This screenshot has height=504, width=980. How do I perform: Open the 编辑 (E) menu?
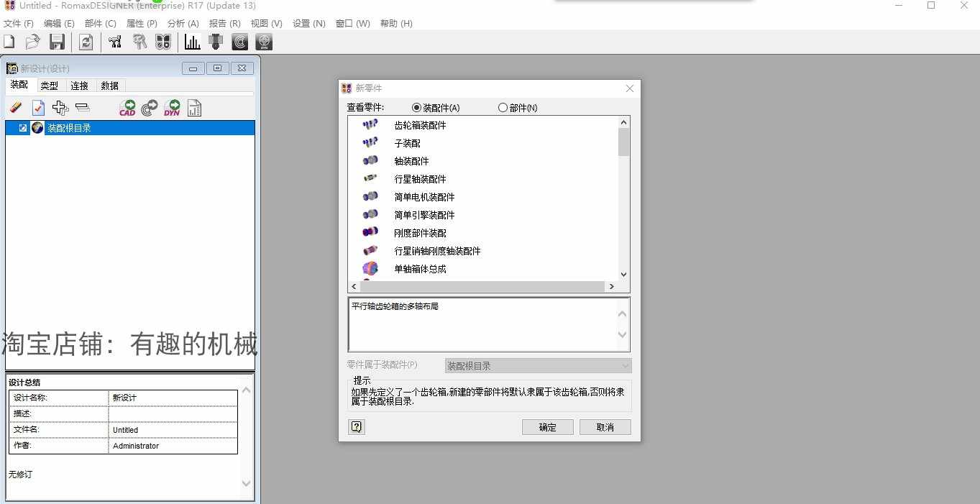59,23
